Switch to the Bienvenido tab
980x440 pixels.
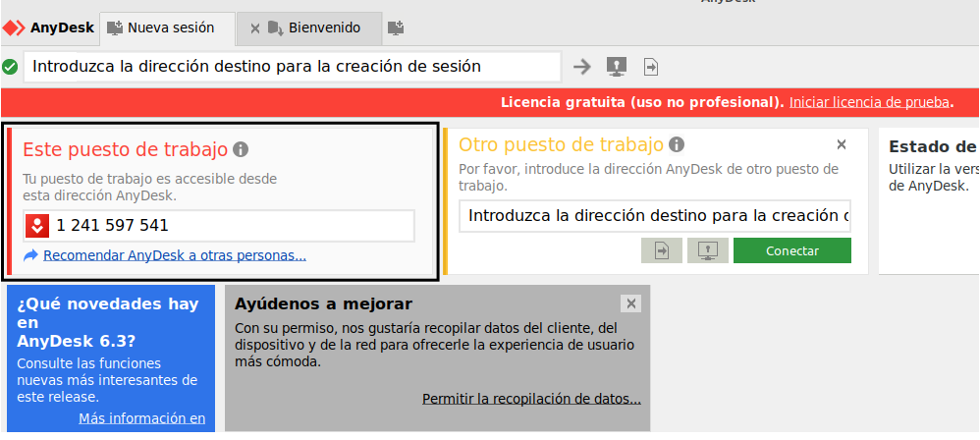pos(323,27)
